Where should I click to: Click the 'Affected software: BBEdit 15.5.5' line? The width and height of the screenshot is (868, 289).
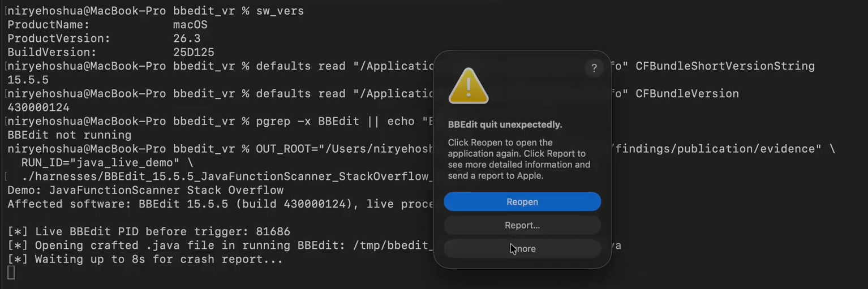(221, 204)
